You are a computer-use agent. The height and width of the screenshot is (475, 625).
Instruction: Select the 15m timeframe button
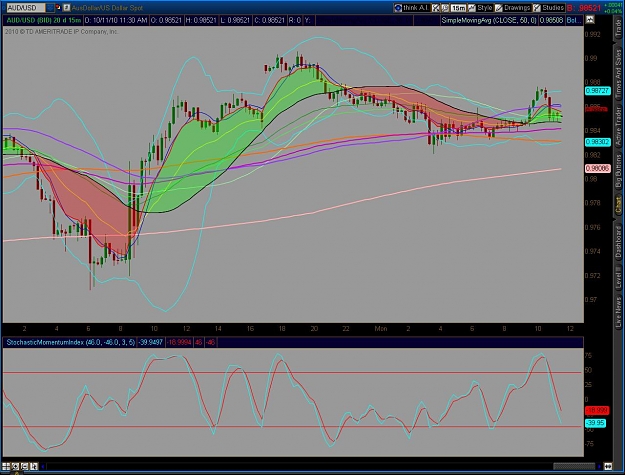point(458,8)
